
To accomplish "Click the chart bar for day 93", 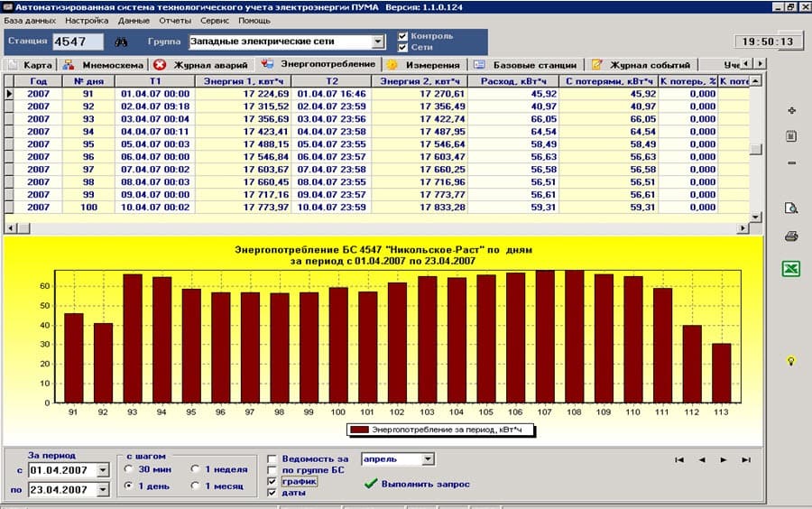I will click(x=133, y=338).
